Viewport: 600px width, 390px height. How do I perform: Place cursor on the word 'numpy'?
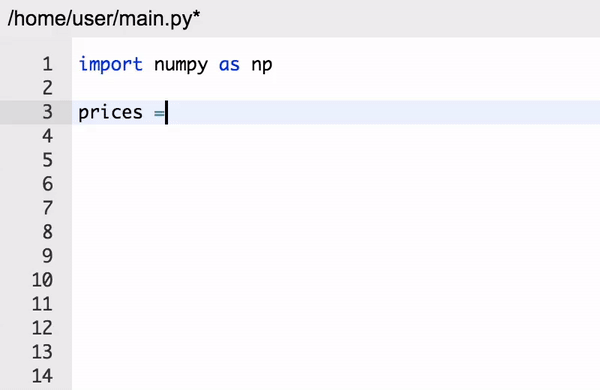181,65
